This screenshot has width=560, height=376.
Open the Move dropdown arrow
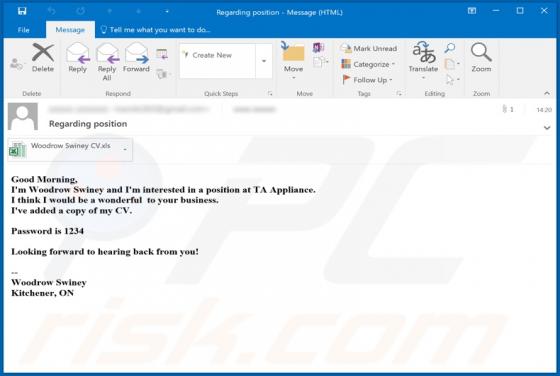click(294, 78)
